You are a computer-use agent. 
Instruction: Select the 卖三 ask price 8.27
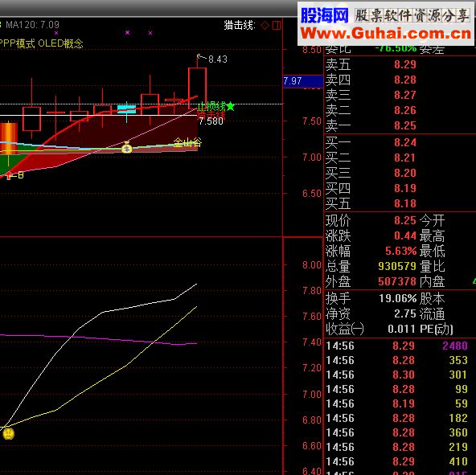(405, 95)
